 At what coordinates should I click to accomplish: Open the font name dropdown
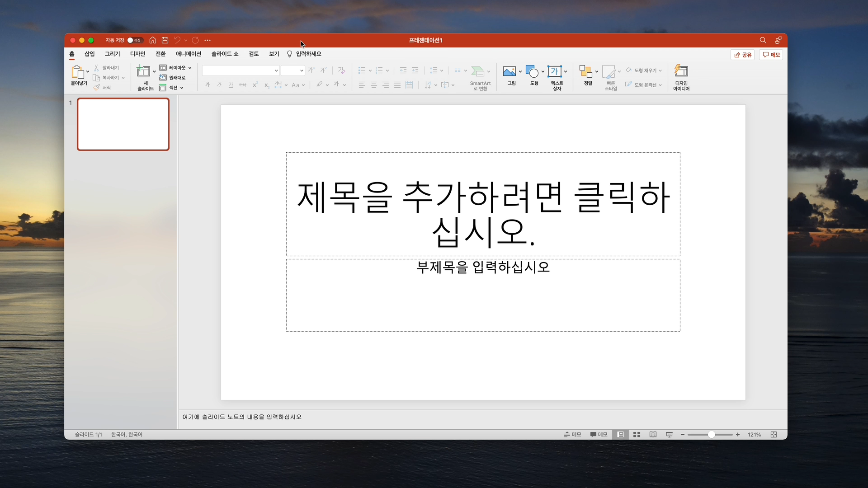[x=276, y=70]
